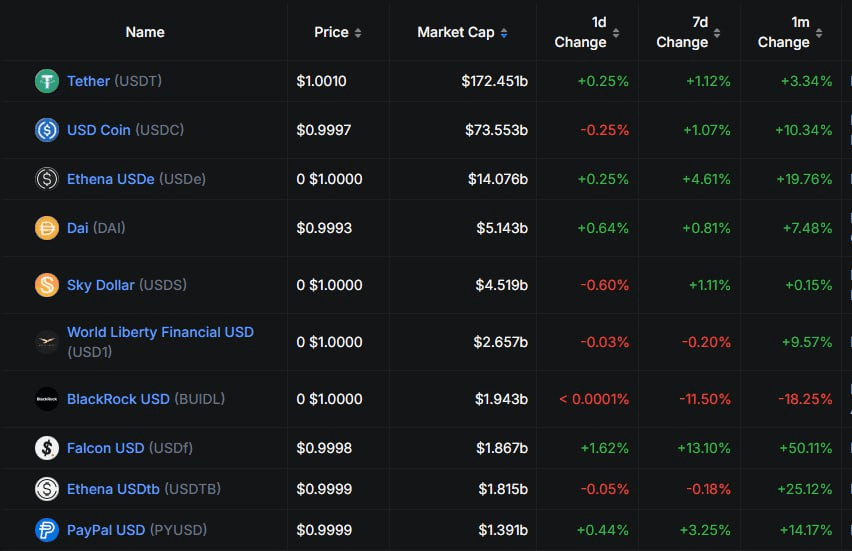Click the Tether coin logo icon

(x=47, y=81)
